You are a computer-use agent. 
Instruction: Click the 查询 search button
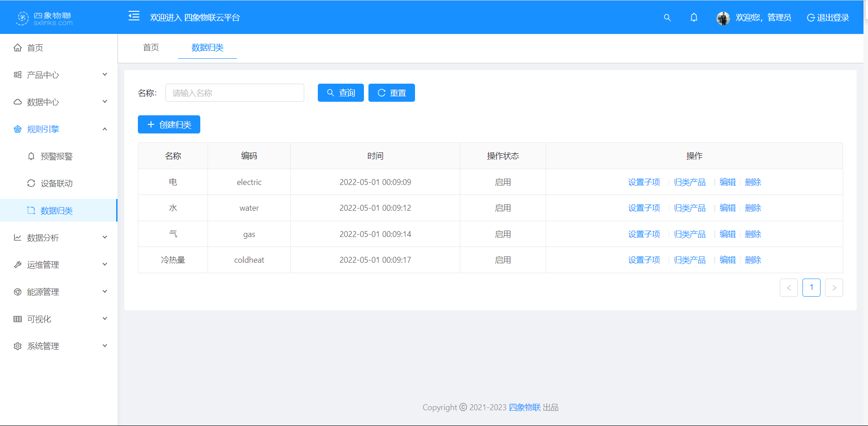point(341,93)
